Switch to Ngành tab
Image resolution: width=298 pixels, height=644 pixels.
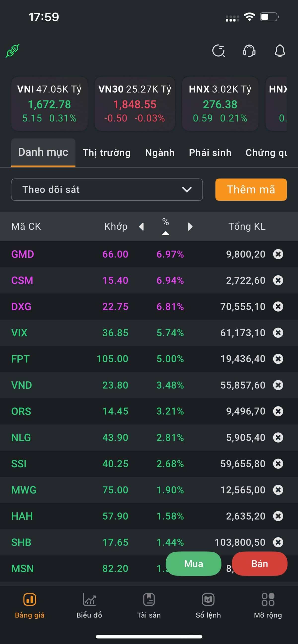click(160, 153)
